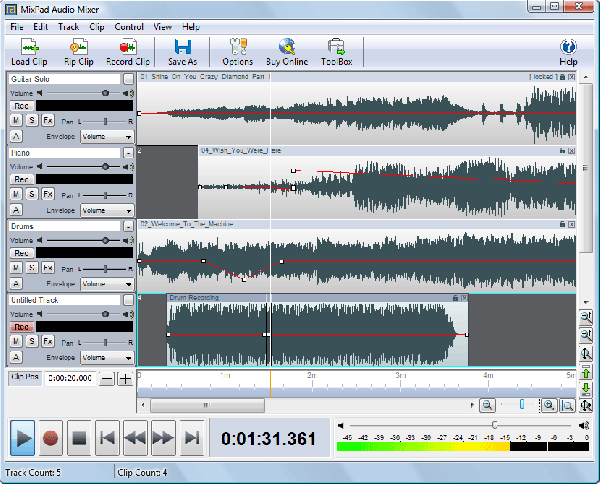Open Options from the toolbar
Image resolution: width=600 pixels, height=484 pixels.
click(238, 46)
